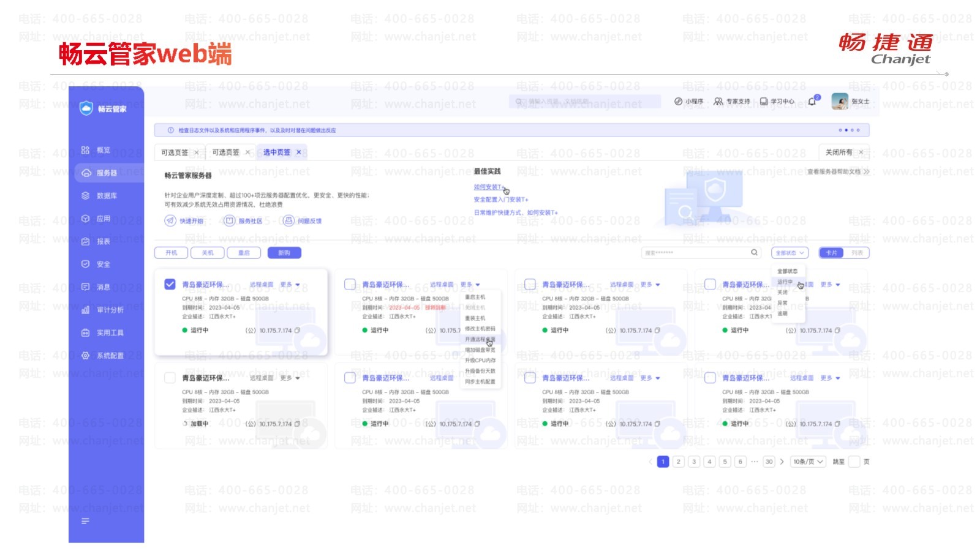This screenshot has width=980, height=551.
Task: Switch to 卡片 card view
Action: coord(831,253)
